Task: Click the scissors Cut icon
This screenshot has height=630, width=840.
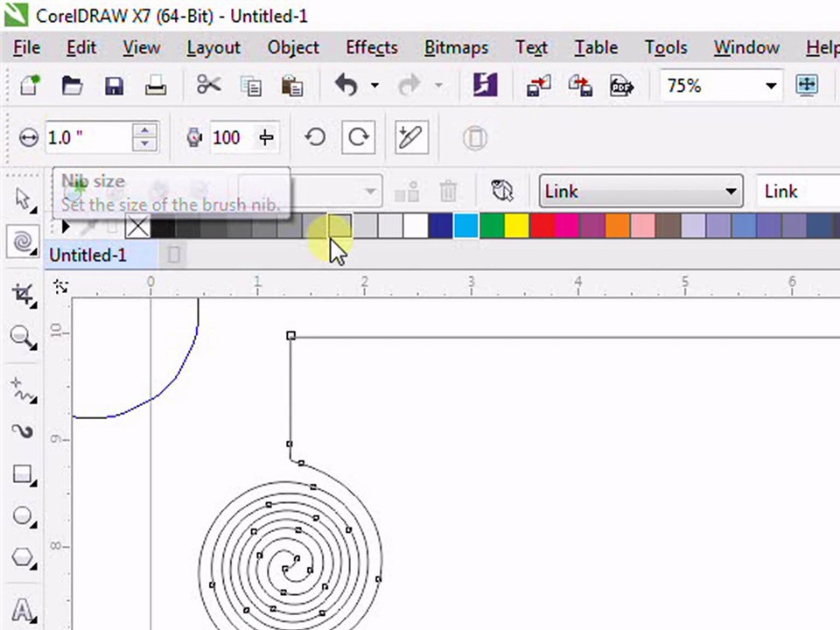Action: coord(208,85)
